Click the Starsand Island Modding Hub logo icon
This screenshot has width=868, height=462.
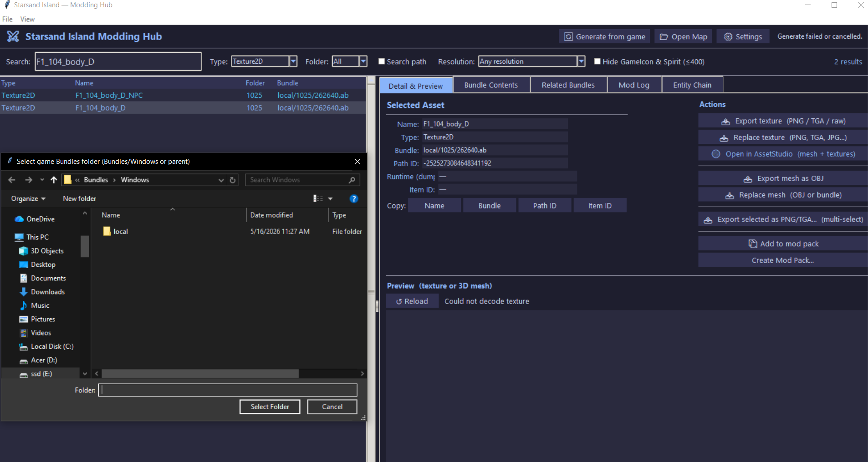[x=13, y=36]
